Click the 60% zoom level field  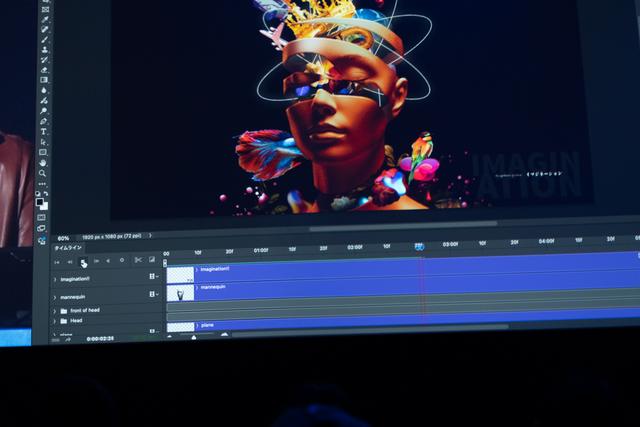(x=63, y=238)
